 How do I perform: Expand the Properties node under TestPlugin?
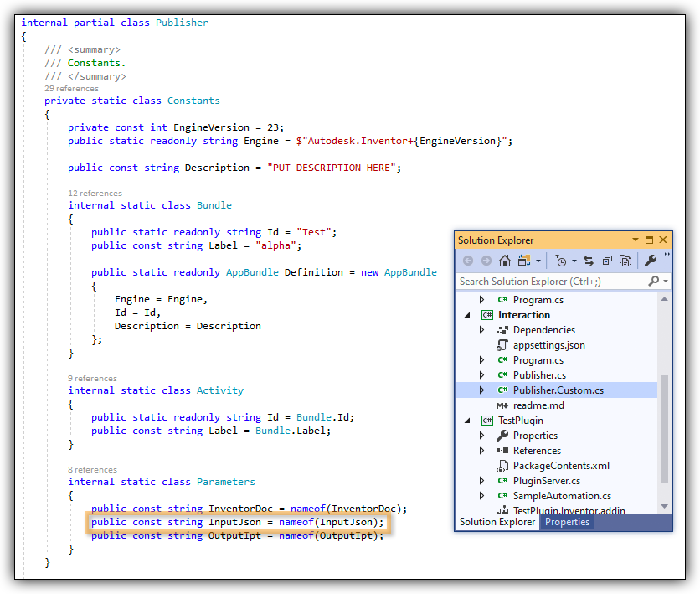coord(482,435)
